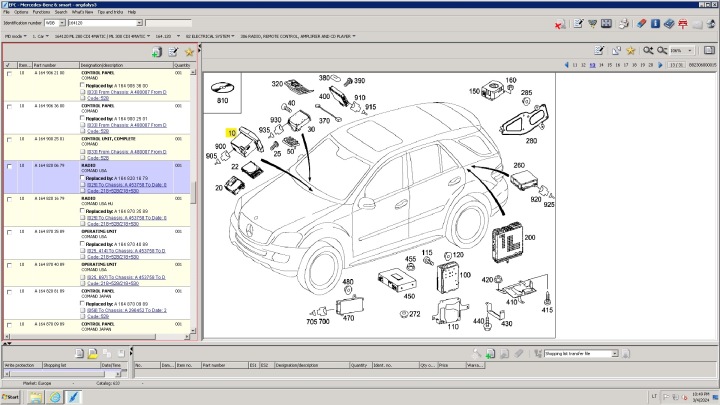Tick the checkbox for part A 164 906 21 00
This screenshot has height=405, width=720.
9,73
